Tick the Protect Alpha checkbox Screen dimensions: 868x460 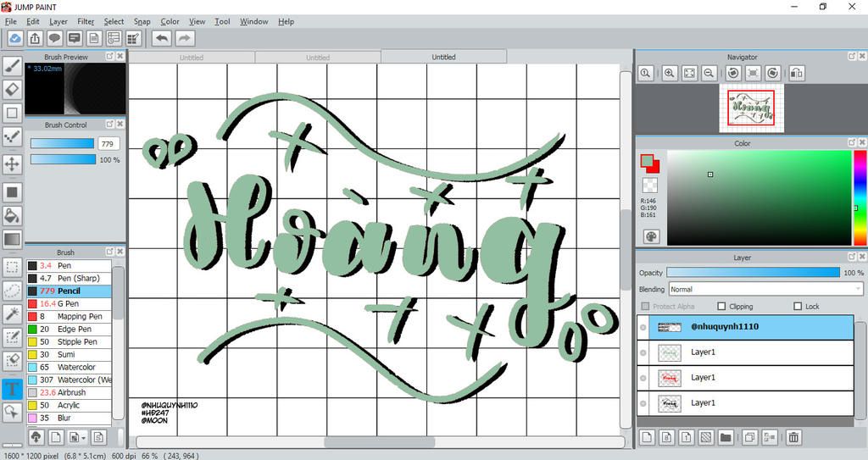(645, 306)
